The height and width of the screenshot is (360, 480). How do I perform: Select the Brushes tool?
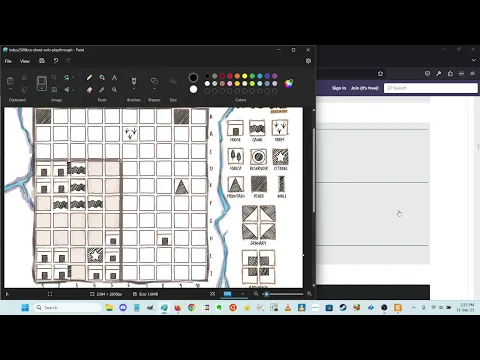[134, 81]
